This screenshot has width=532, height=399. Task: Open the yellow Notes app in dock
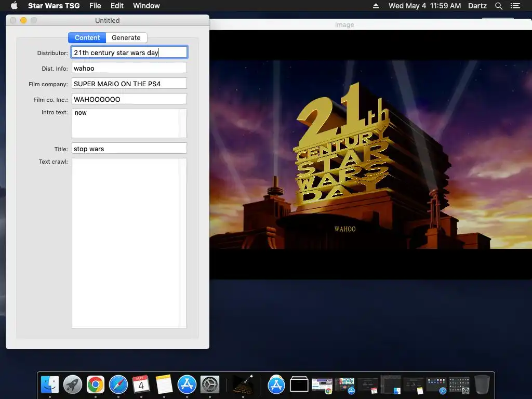tap(164, 384)
